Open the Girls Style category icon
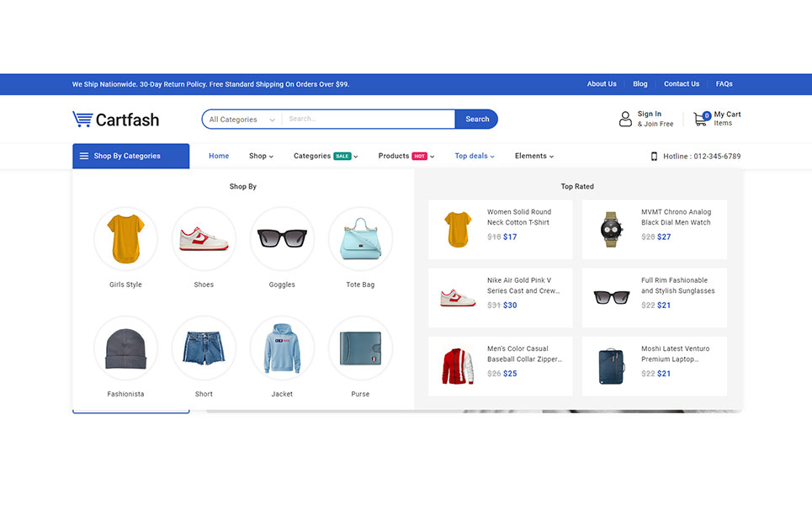 (x=125, y=239)
